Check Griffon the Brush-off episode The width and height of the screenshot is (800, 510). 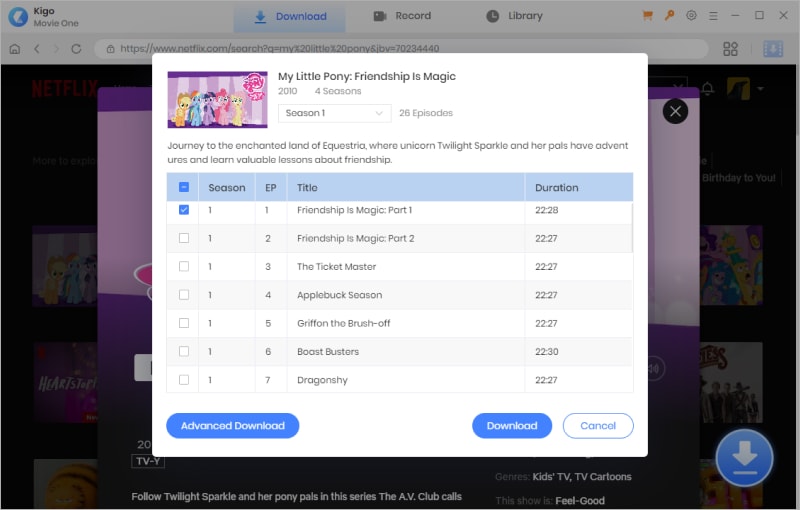click(184, 323)
